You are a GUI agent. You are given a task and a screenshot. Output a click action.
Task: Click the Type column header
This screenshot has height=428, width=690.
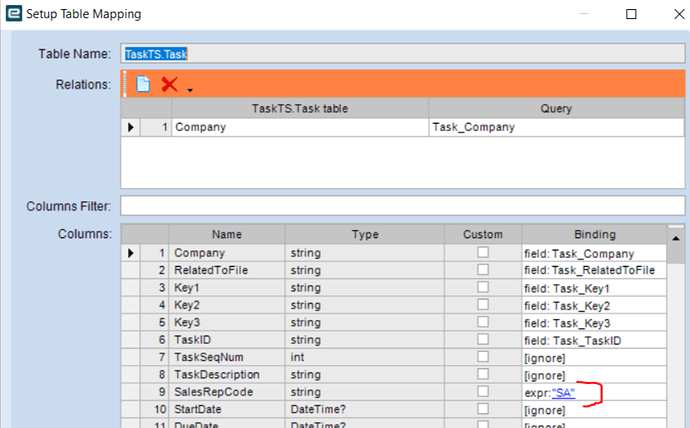pyautogui.click(x=365, y=234)
